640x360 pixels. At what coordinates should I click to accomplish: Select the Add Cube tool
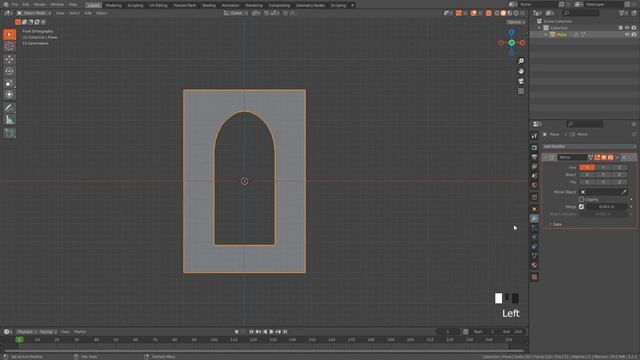(9, 133)
